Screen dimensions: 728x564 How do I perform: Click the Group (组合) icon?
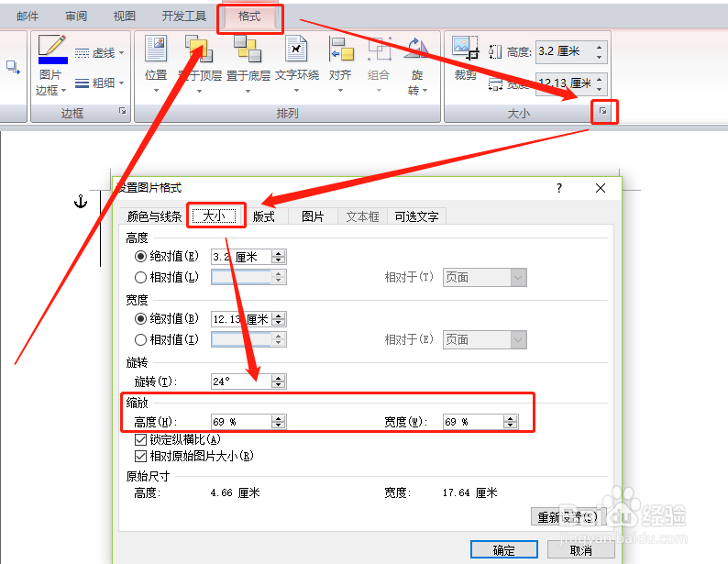[x=379, y=49]
